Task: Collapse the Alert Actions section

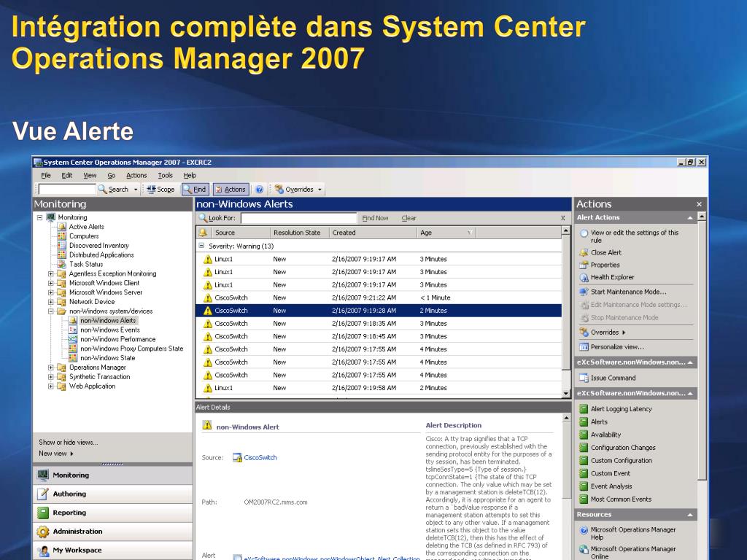Action: pos(690,217)
